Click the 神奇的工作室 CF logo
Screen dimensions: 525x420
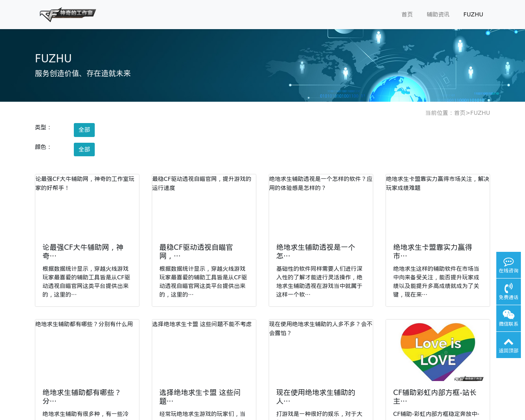pyautogui.click(x=68, y=14)
